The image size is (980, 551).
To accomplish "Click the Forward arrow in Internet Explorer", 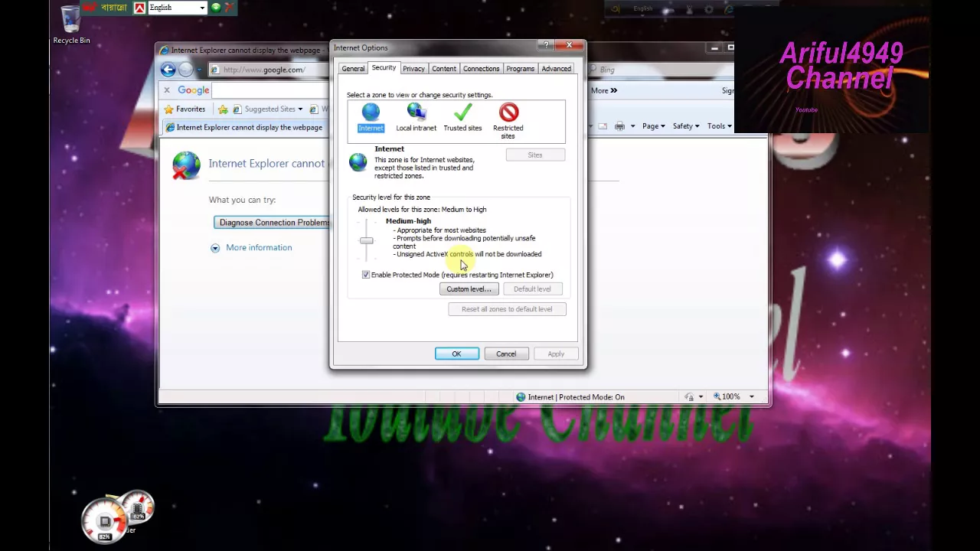I will (x=186, y=70).
